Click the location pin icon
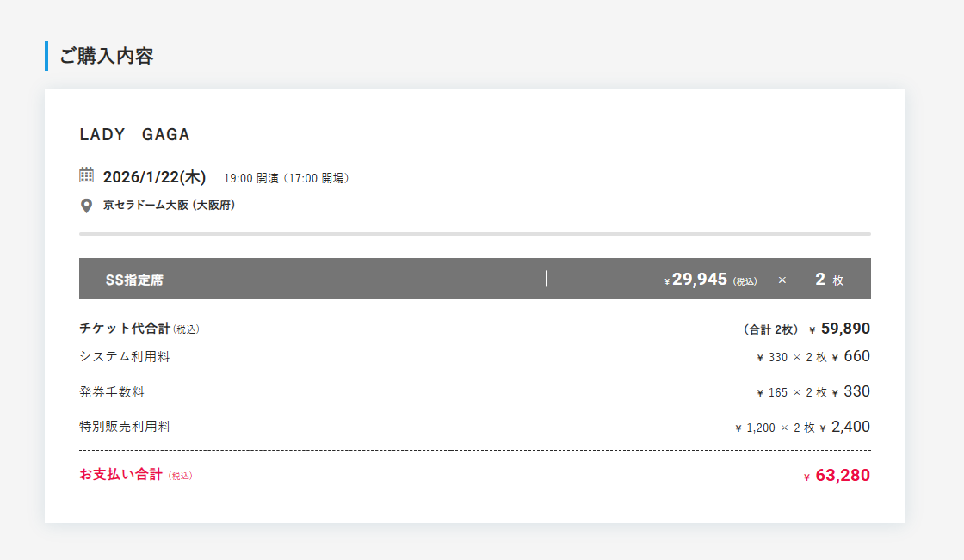The height and width of the screenshot is (560, 964). [x=87, y=206]
